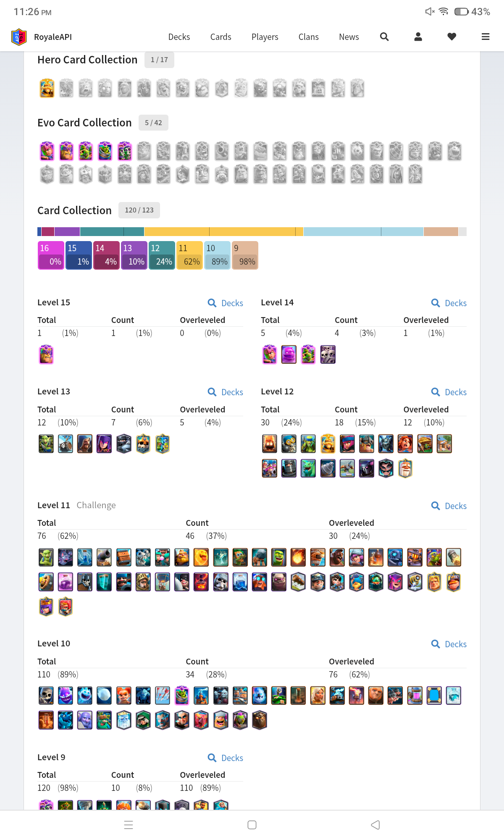Viewport: 504px width, 840px height.
Task: Select the level 16 color box
Action: click(x=51, y=255)
